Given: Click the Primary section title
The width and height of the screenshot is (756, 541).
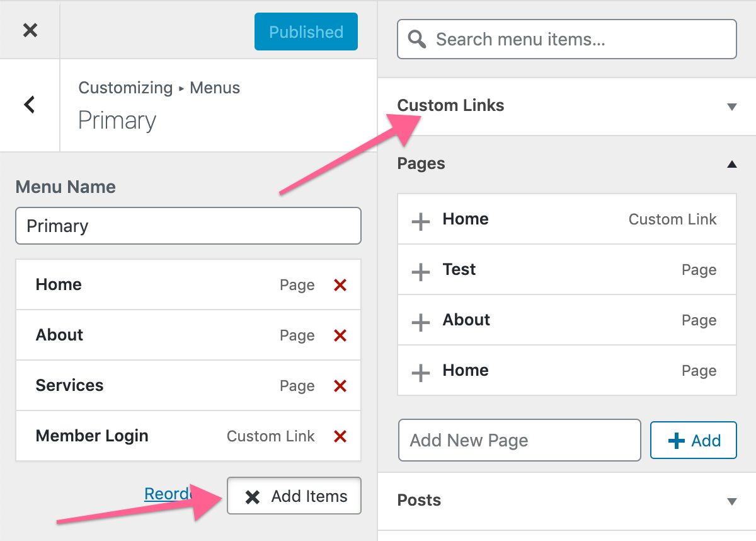Looking at the screenshot, I should click(x=117, y=120).
